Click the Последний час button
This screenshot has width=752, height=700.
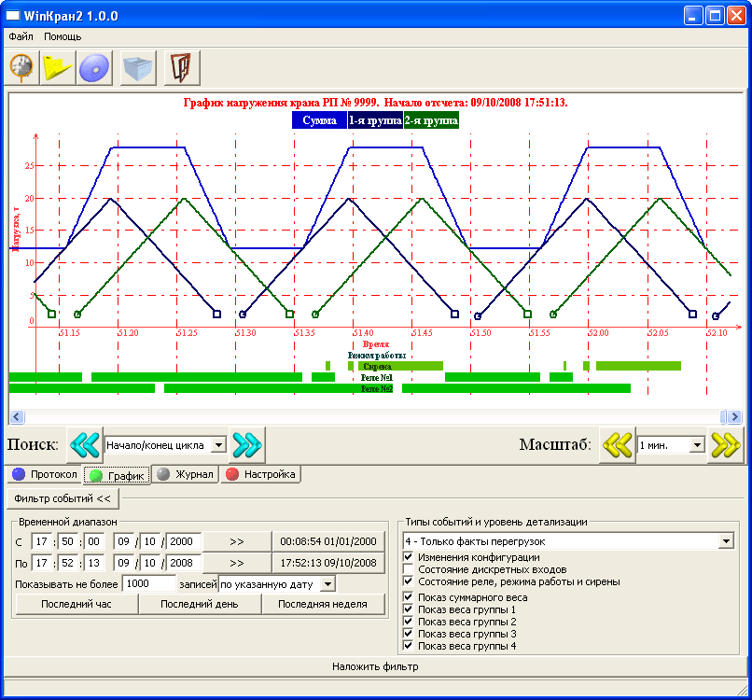pyautogui.click(x=77, y=604)
